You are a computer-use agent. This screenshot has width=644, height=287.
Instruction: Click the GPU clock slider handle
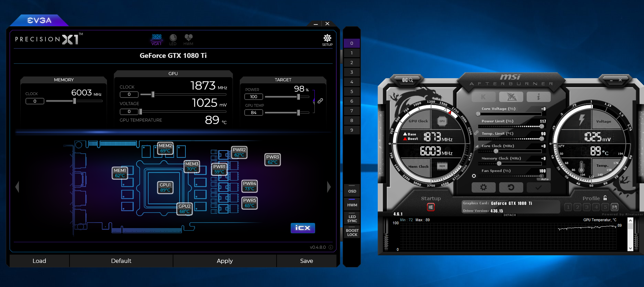[153, 94]
